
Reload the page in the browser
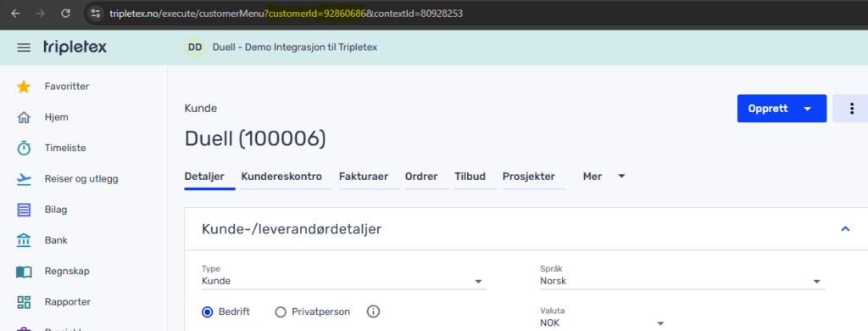tap(65, 13)
